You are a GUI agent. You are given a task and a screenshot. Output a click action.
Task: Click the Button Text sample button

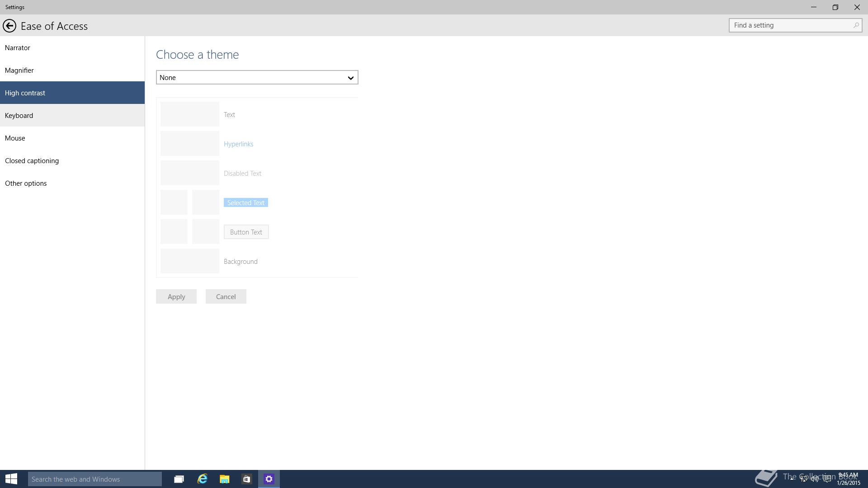tap(246, 232)
